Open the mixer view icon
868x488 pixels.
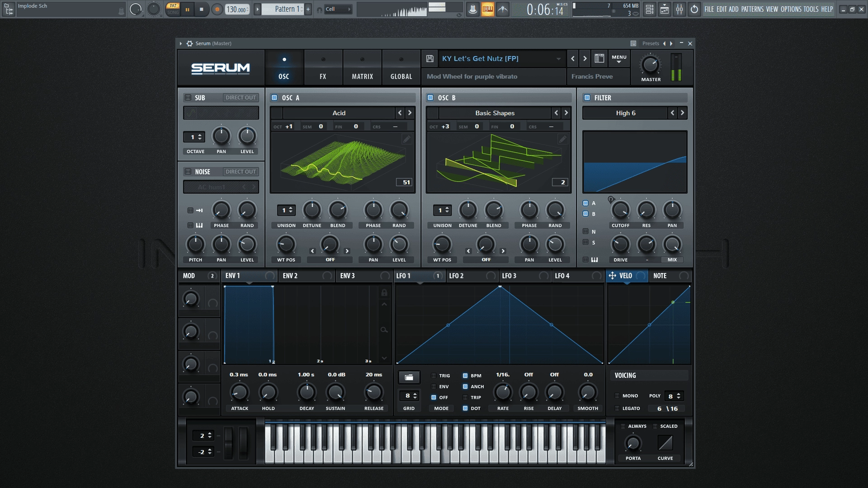tap(679, 9)
